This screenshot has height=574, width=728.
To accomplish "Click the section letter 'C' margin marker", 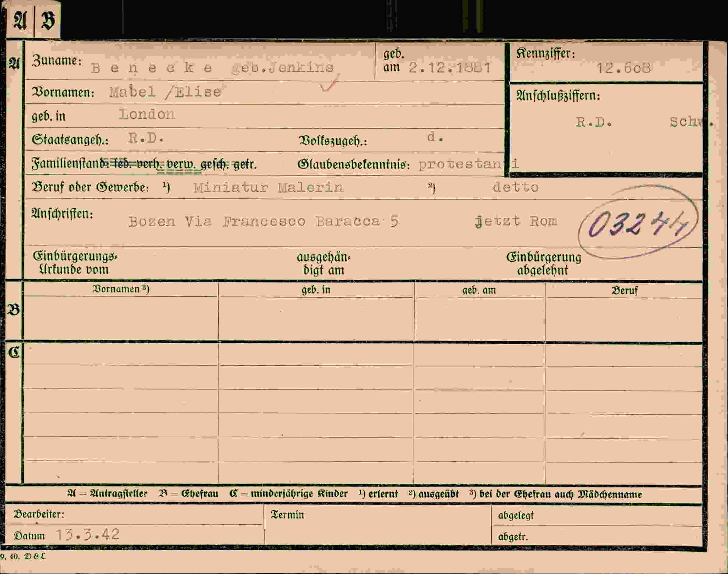I will click(x=14, y=353).
